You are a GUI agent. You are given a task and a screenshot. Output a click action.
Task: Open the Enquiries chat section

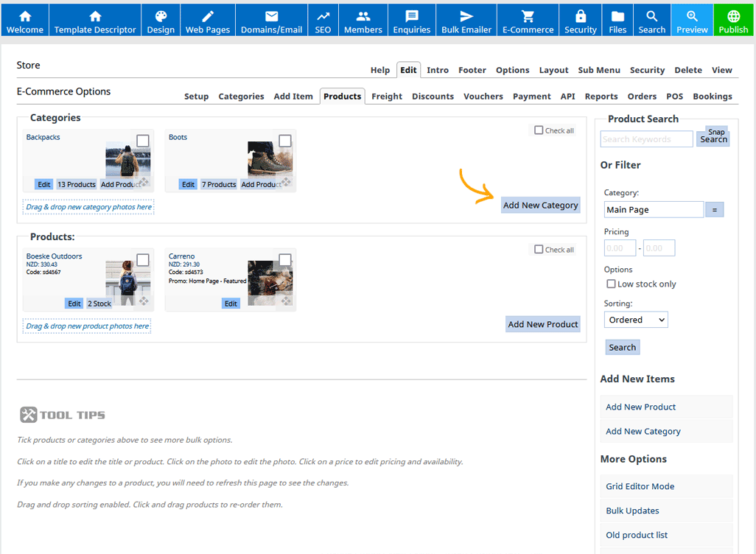click(412, 20)
